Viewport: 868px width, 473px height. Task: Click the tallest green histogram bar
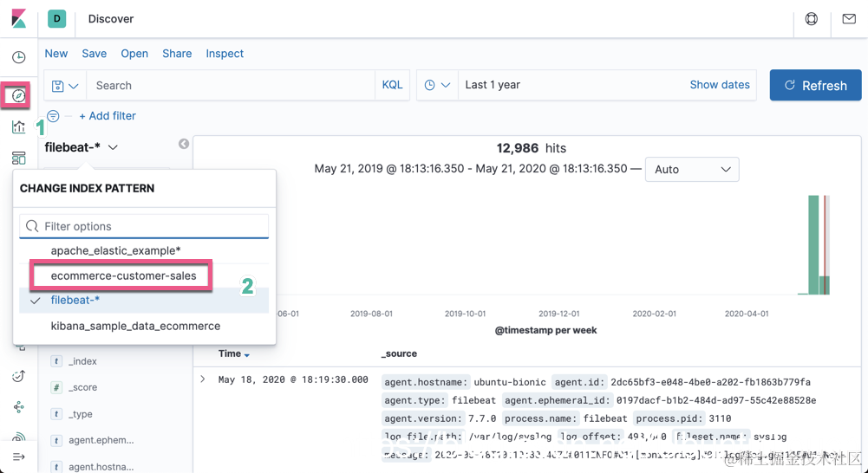point(813,245)
